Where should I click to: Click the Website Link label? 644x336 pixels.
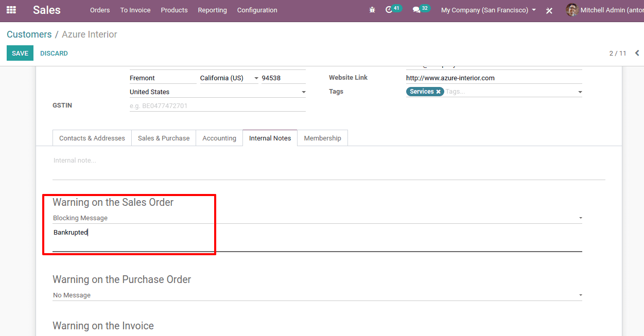tap(349, 78)
